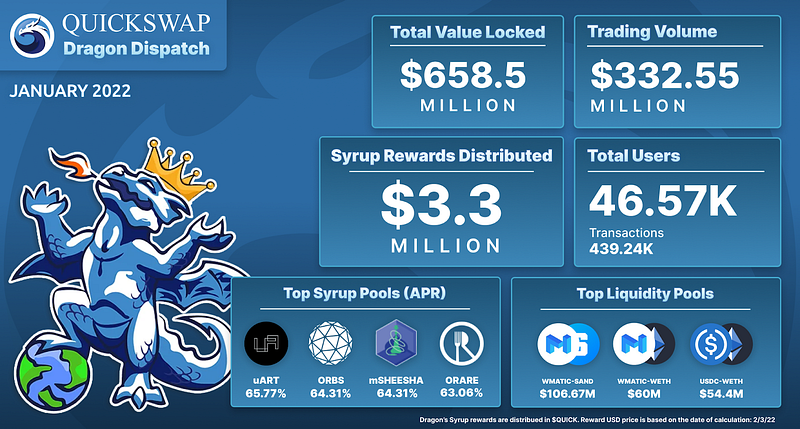800x429 pixels.
Task: Click 'MILLION' under Trading Volume
Action: coord(638,106)
